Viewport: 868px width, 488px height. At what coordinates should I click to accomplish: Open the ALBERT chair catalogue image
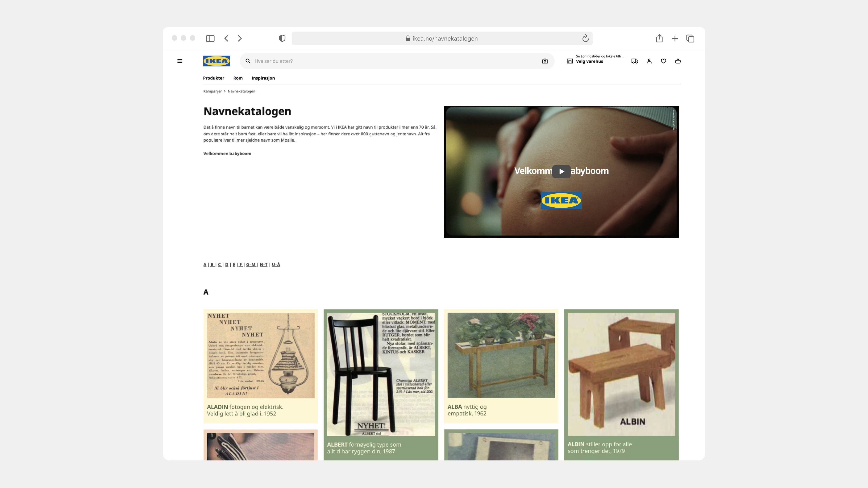pyautogui.click(x=381, y=374)
